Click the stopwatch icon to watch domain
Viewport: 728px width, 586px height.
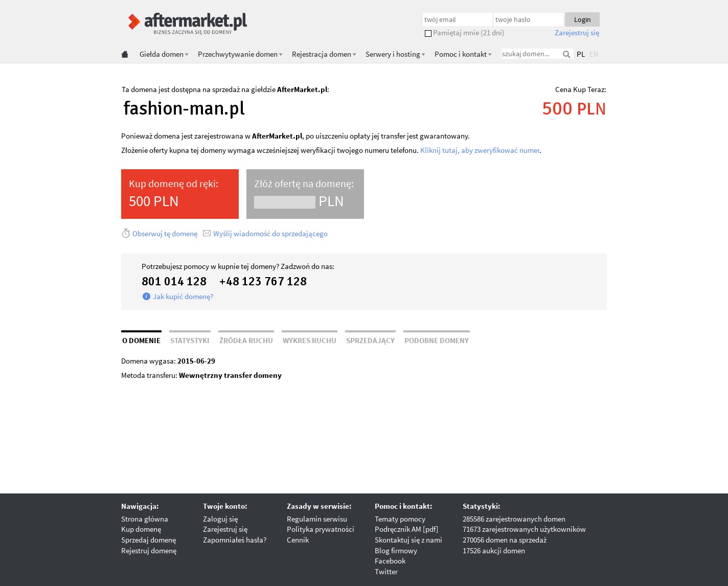click(x=126, y=233)
